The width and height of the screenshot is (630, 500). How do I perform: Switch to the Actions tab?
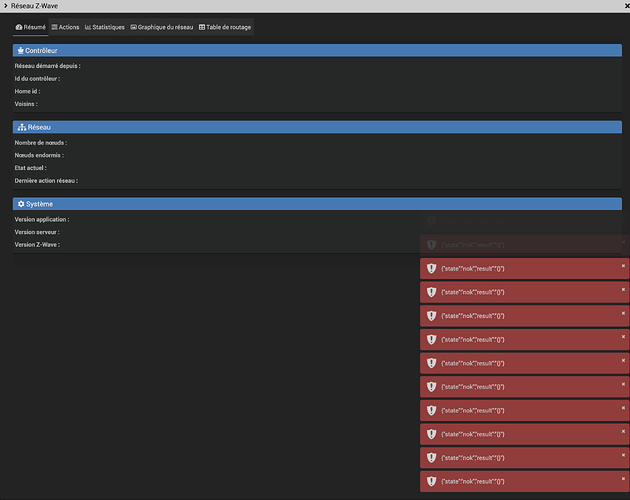click(65, 27)
